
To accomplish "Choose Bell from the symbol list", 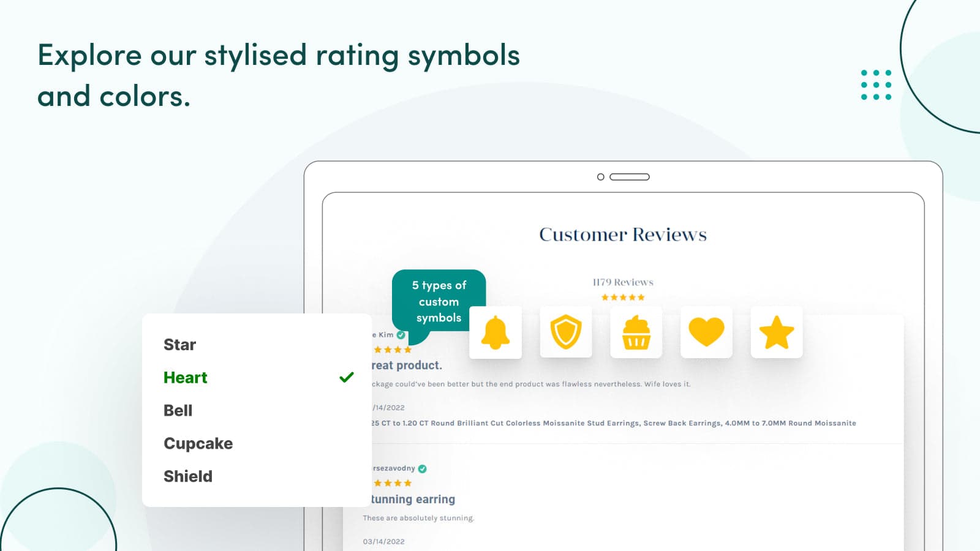I will pyautogui.click(x=178, y=410).
